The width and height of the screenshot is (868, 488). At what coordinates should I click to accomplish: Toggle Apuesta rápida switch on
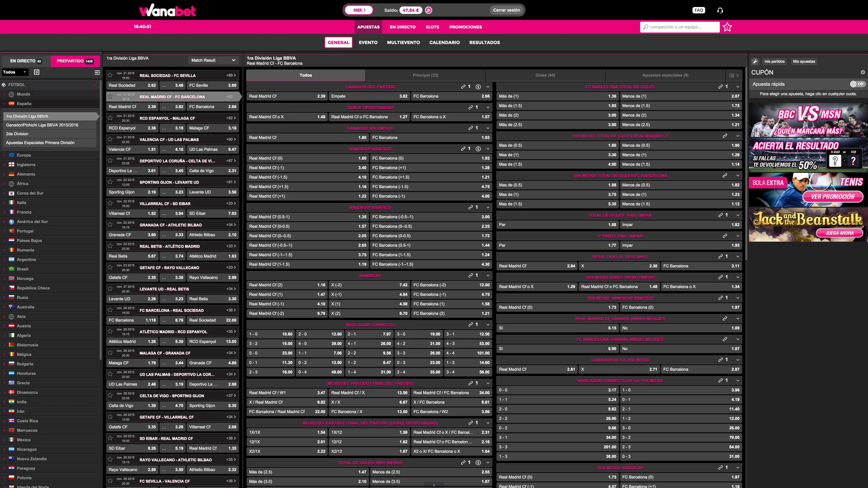(x=857, y=84)
